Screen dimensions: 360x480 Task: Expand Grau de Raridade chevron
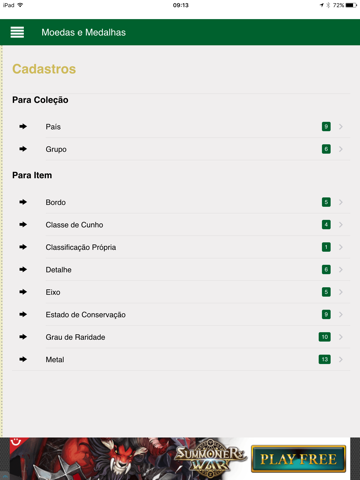[x=341, y=337]
